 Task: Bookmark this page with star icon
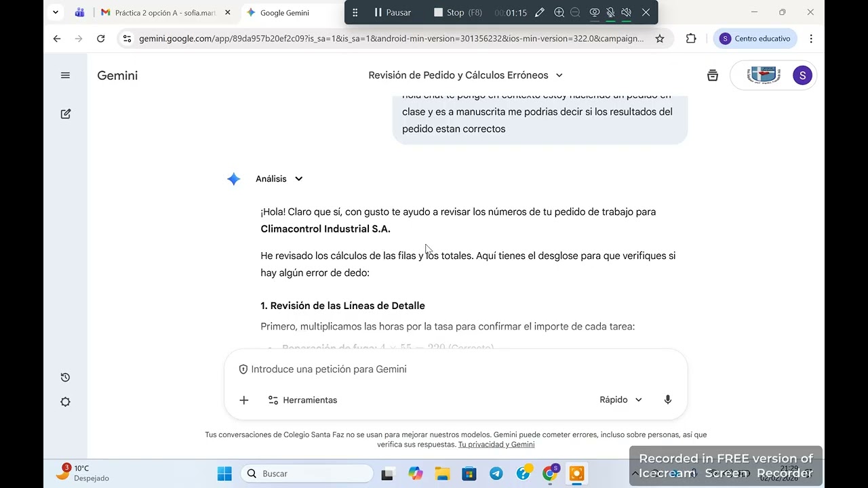(x=660, y=39)
